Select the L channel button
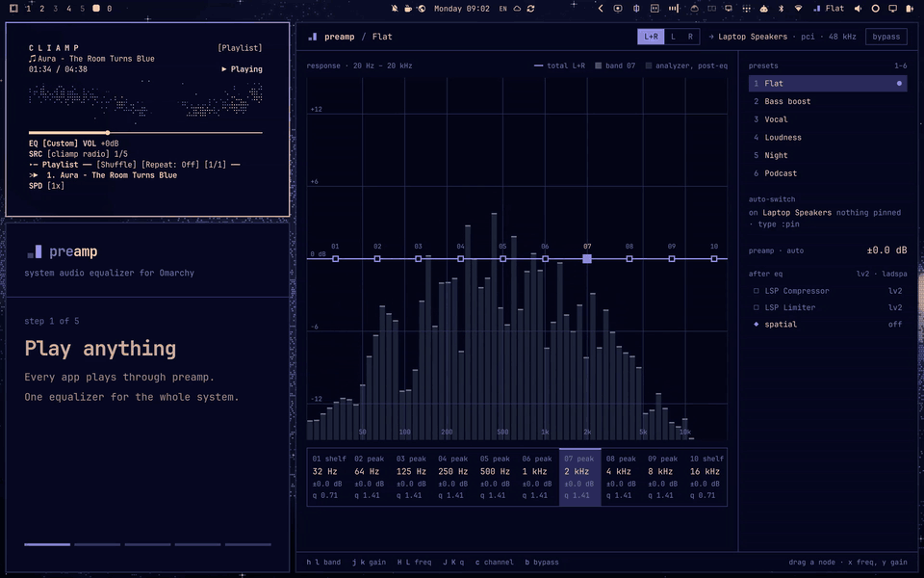This screenshot has width=924, height=578. point(673,37)
